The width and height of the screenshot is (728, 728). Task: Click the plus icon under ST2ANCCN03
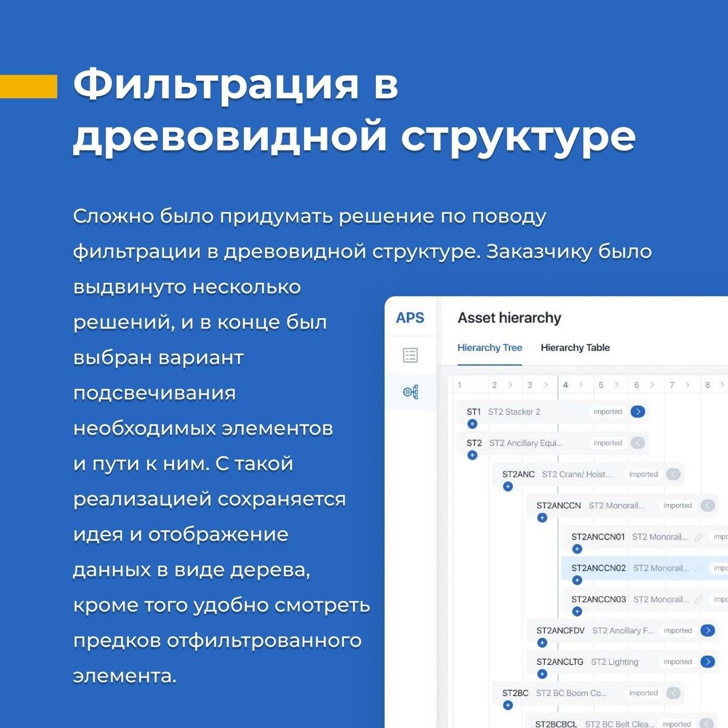[x=577, y=612]
